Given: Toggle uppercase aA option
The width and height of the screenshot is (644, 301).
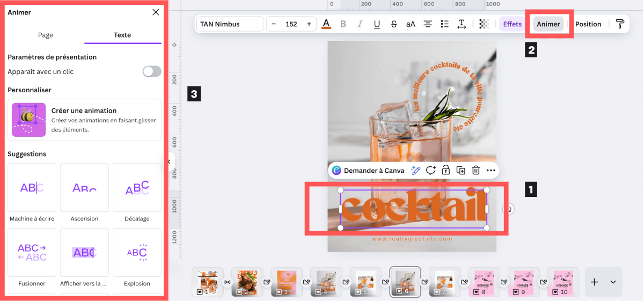Looking at the screenshot, I should pos(411,24).
